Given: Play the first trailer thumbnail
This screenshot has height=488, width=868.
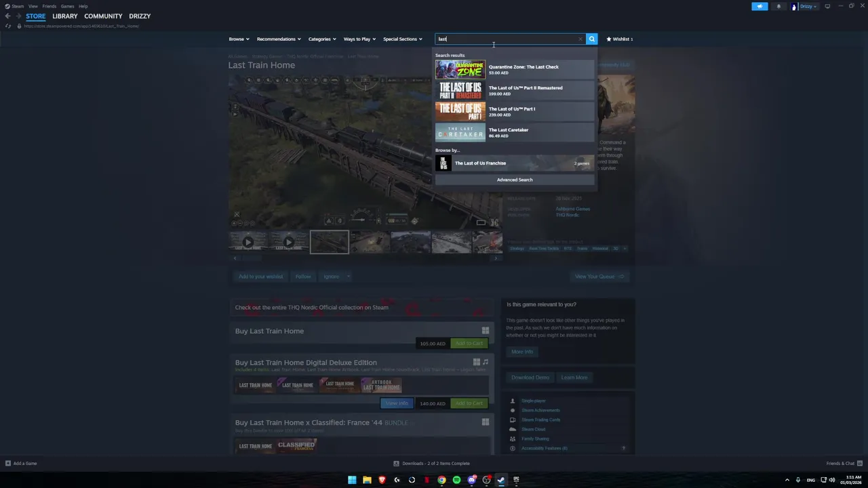Looking at the screenshot, I should coord(248,242).
